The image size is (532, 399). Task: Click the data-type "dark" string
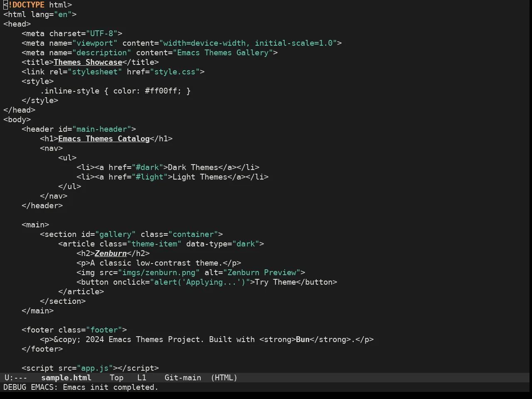point(246,244)
